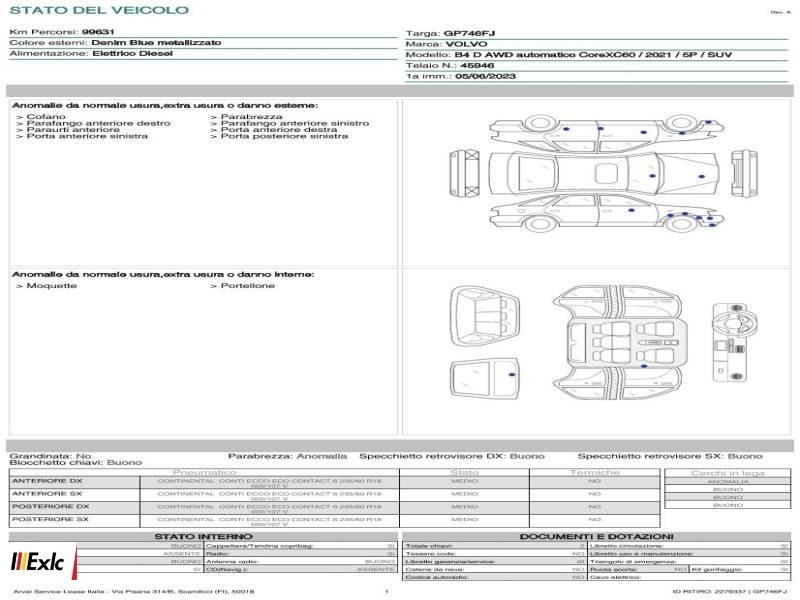Click the damage dot on the hood
This screenshot has width=800, height=600.
[702, 177]
